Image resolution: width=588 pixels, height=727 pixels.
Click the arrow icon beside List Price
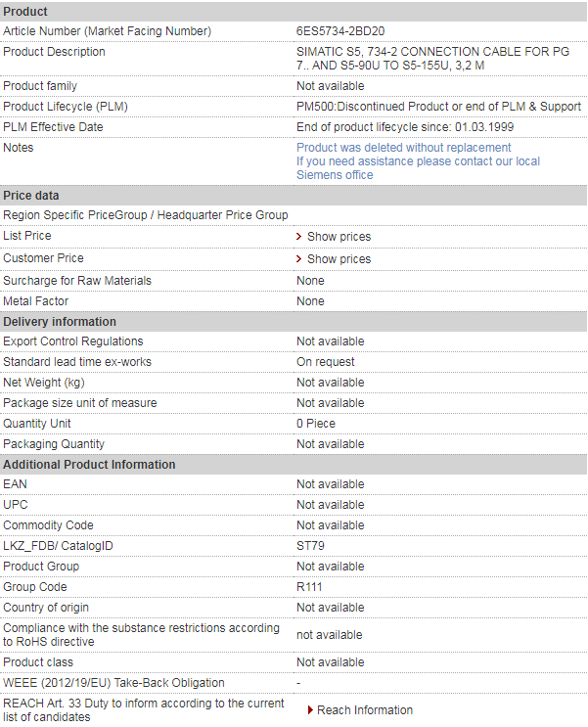click(x=299, y=237)
